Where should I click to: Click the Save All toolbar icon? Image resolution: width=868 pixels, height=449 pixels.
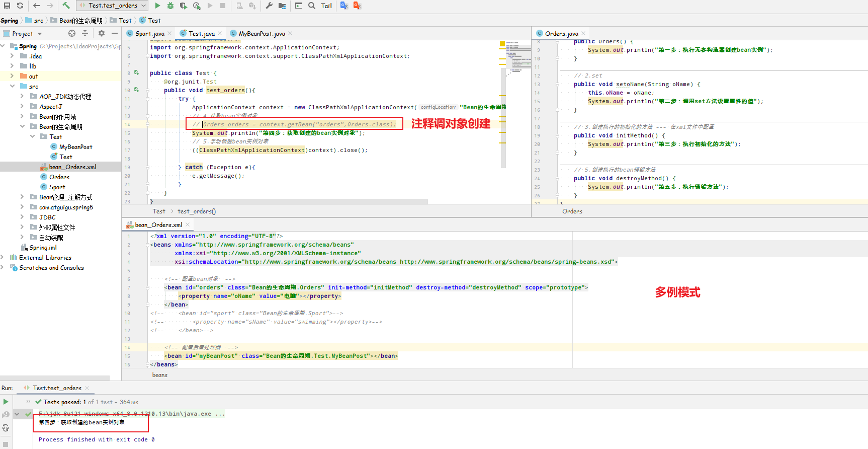pyautogui.click(x=7, y=6)
